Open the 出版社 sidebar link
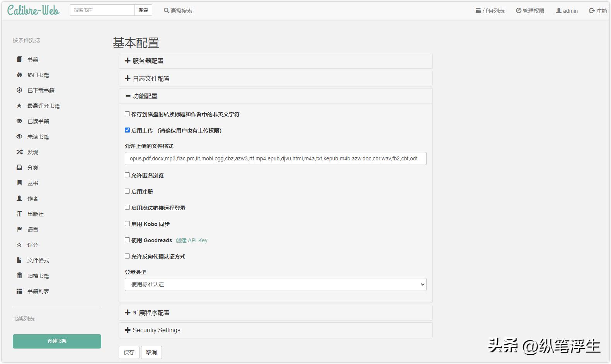This screenshot has height=364, width=611. click(x=36, y=214)
